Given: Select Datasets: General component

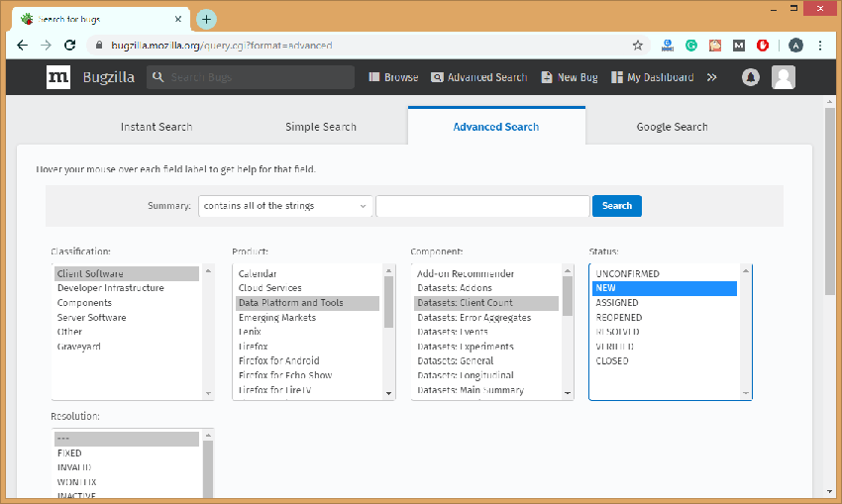Looking at the screenshot, I should point(486,361).
